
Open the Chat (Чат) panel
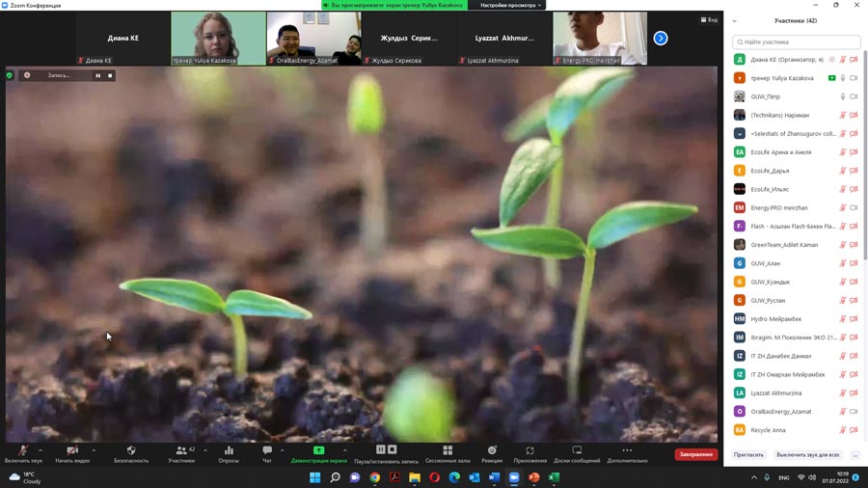point(267,451)
